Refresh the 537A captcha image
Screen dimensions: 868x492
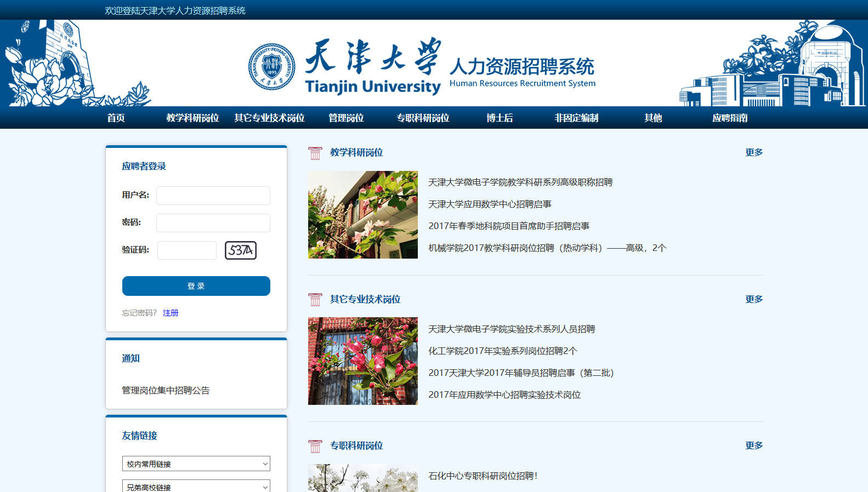click(x=241, y=250)
